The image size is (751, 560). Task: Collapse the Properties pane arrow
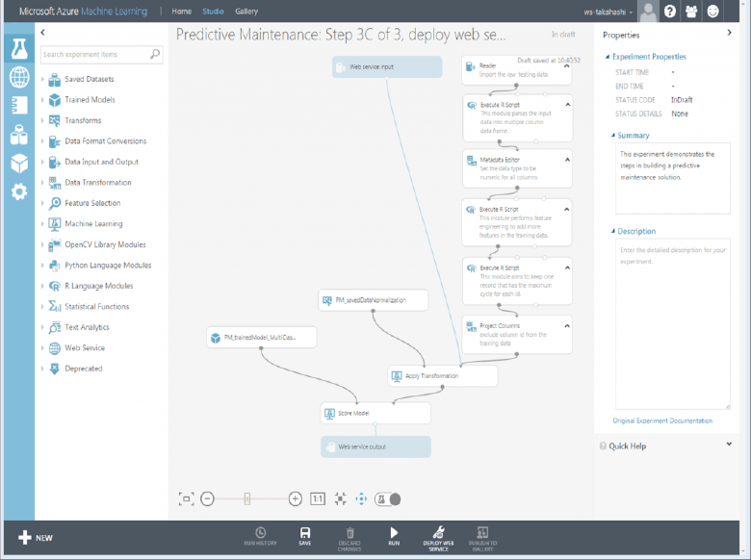[x=729, y=33]
